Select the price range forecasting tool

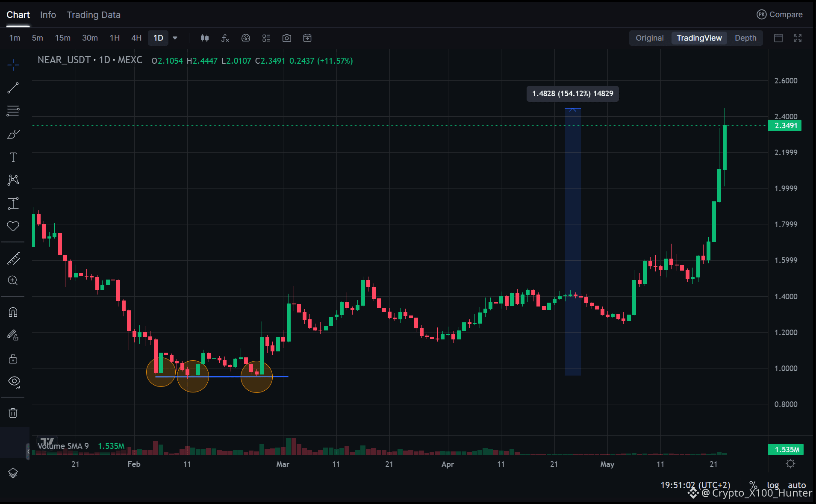pos(13,203)
